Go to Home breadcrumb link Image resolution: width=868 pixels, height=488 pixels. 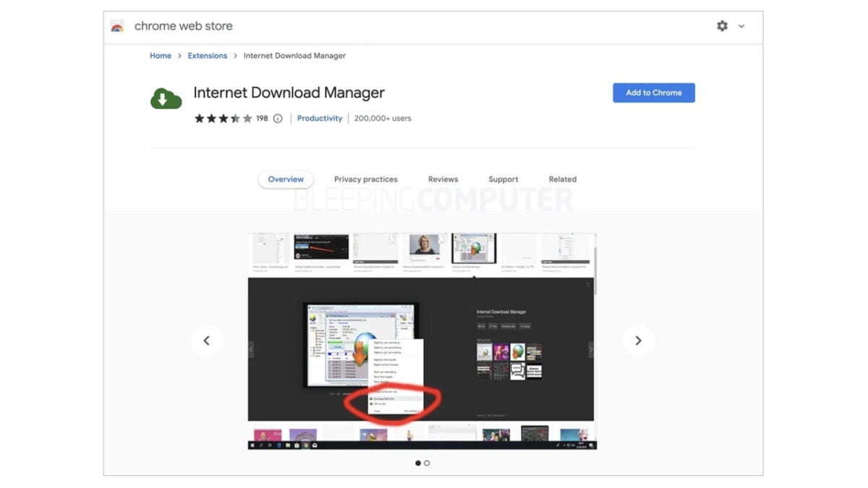click(x=161, y=56)
